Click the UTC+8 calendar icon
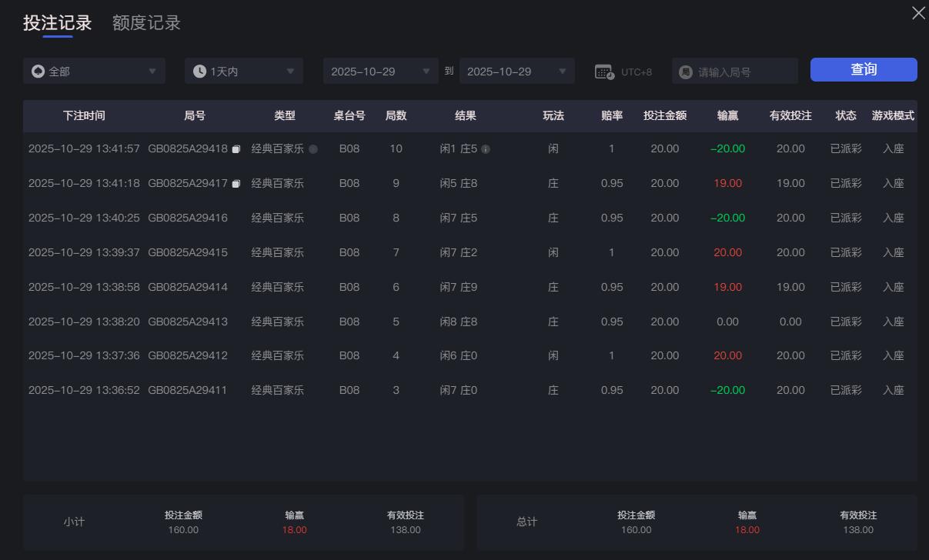The image size is (929, 560). coord(606,71)
